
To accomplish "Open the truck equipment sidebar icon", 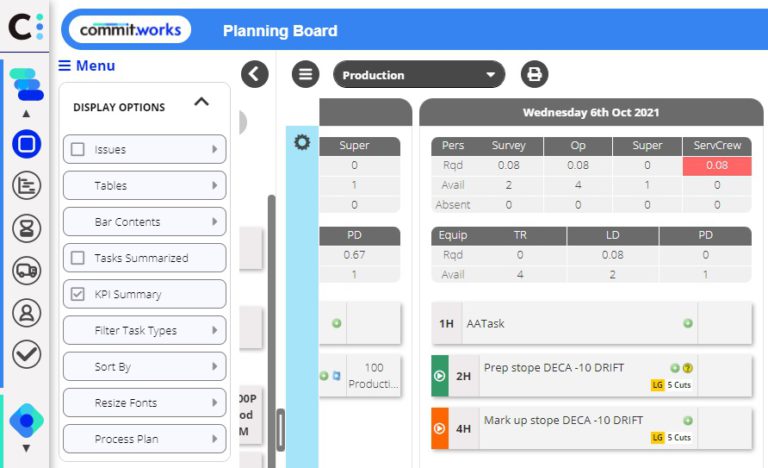I will coord(26,270).
